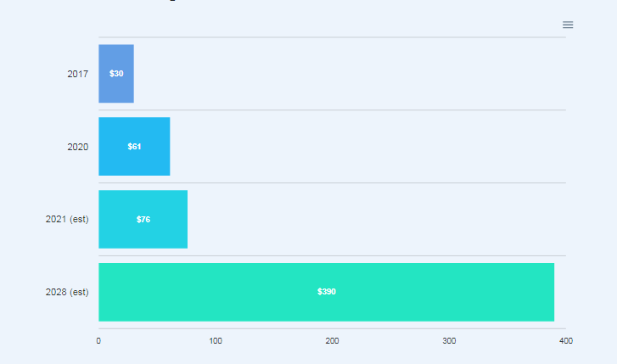Click the $76 data label

(x=143, y=219)
